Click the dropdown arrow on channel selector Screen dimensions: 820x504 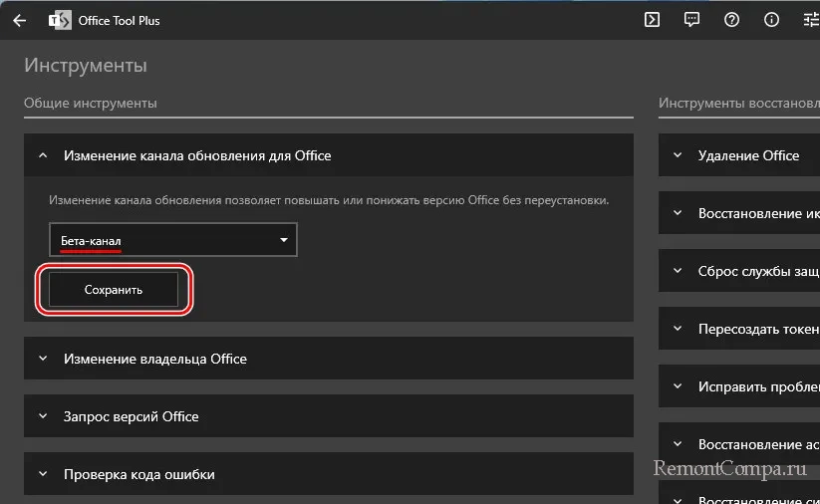[283, 240]
